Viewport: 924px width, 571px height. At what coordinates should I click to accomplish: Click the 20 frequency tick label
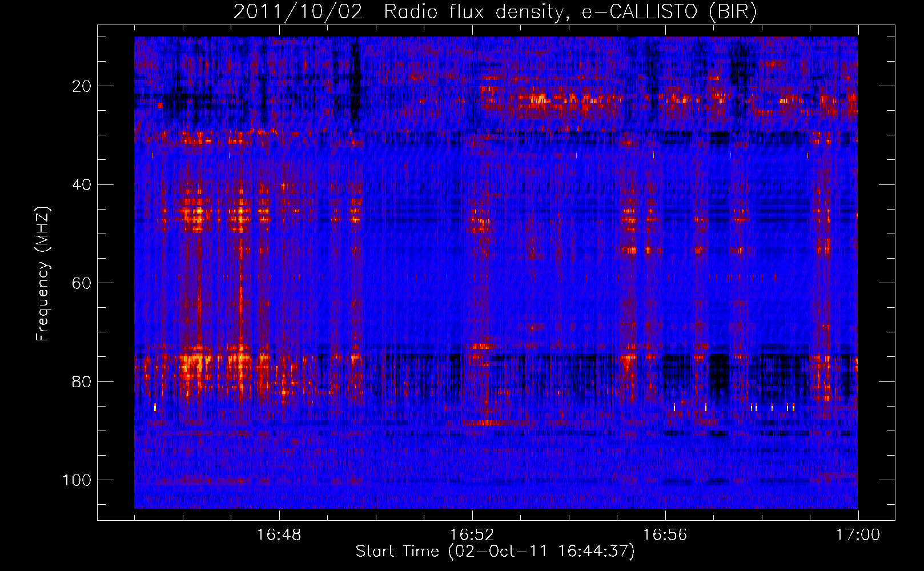click(x=82, y=86)
